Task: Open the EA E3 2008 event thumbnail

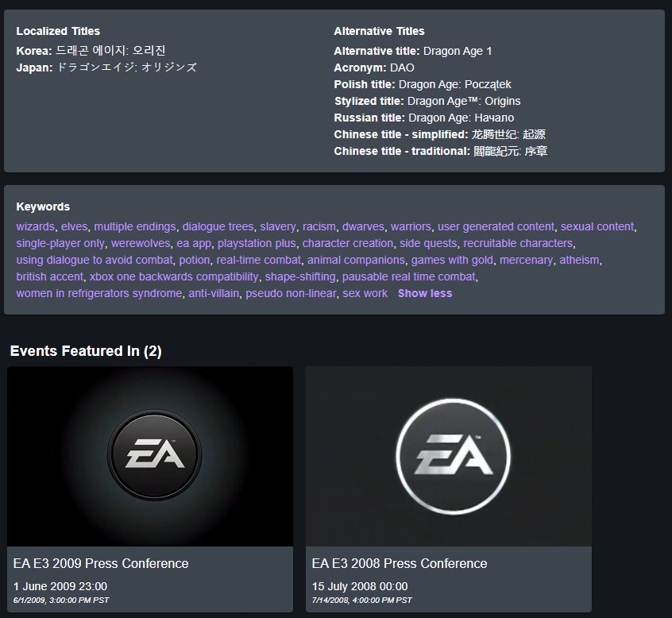Action: point(449,457)
